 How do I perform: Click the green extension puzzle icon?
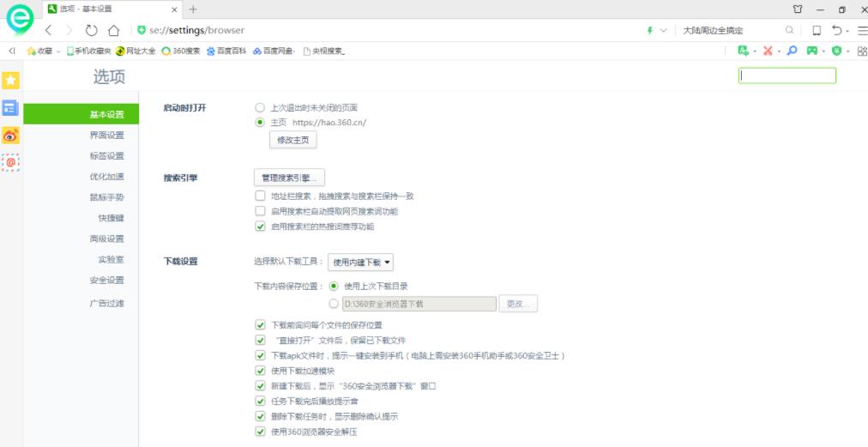tap(744, 51)
